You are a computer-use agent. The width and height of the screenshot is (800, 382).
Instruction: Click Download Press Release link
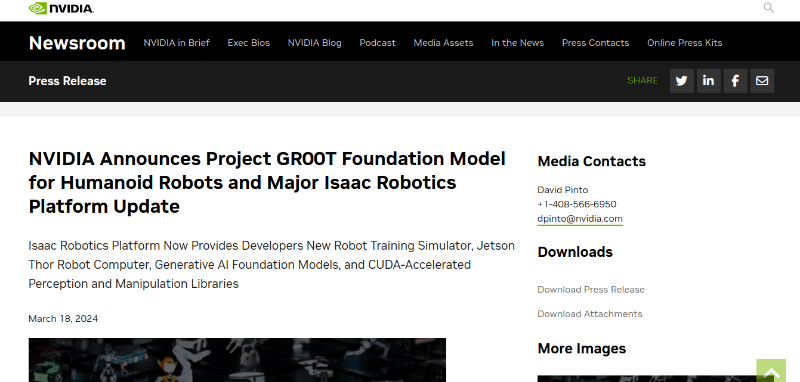click(x=591, y=290)
